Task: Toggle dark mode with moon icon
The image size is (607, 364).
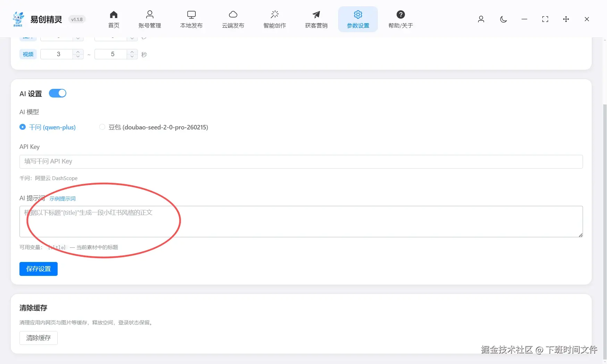Action: pos(503,19)
